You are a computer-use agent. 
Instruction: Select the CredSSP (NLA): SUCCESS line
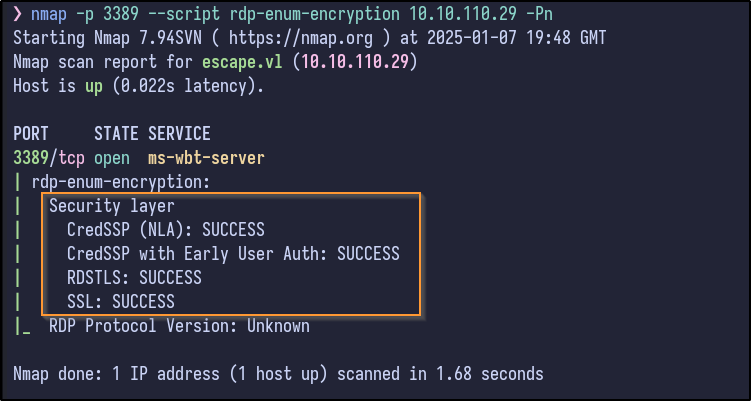165,229
